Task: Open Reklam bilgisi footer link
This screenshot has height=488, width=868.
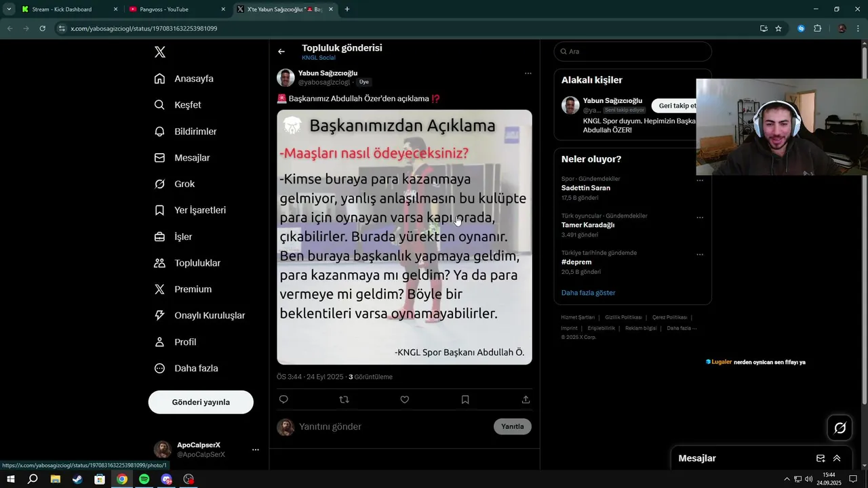Action: pyautogui.click(x=641, y=328)
